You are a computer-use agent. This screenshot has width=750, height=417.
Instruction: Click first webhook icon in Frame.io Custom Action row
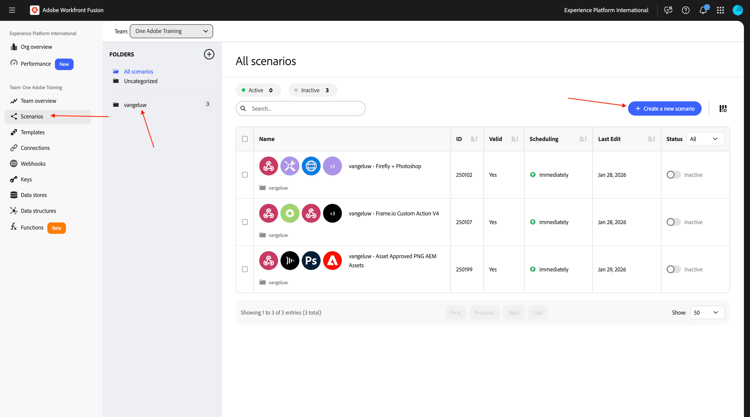268,213
